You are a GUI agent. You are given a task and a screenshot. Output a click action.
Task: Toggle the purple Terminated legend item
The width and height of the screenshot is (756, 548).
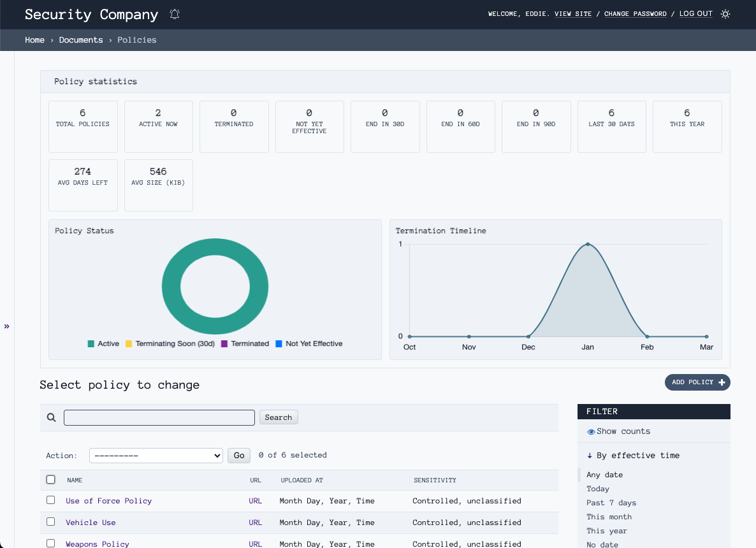(x=224, y=344)
